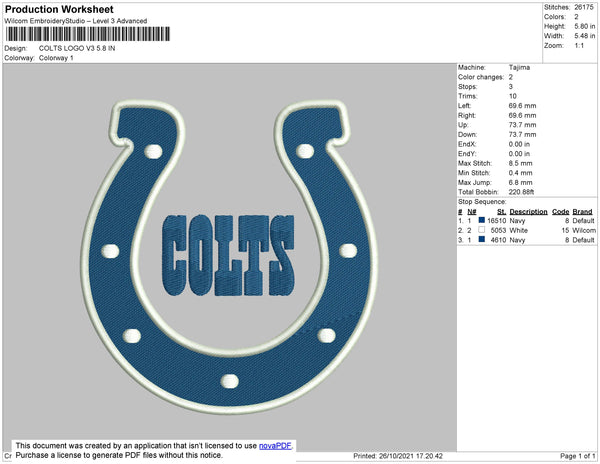
Task: Click the 'Stop Sequence:' heading
Action: (x=482, y=202)
